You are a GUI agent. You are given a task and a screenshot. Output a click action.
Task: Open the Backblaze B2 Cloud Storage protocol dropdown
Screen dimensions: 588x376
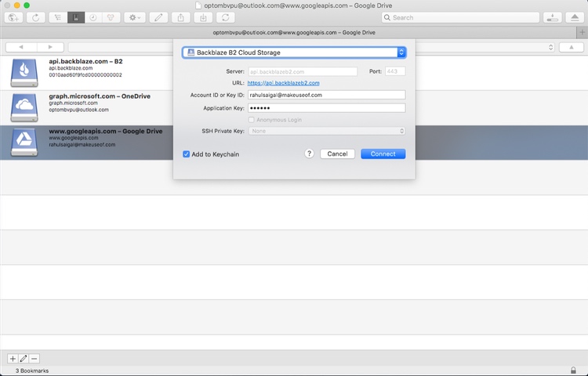294,52
